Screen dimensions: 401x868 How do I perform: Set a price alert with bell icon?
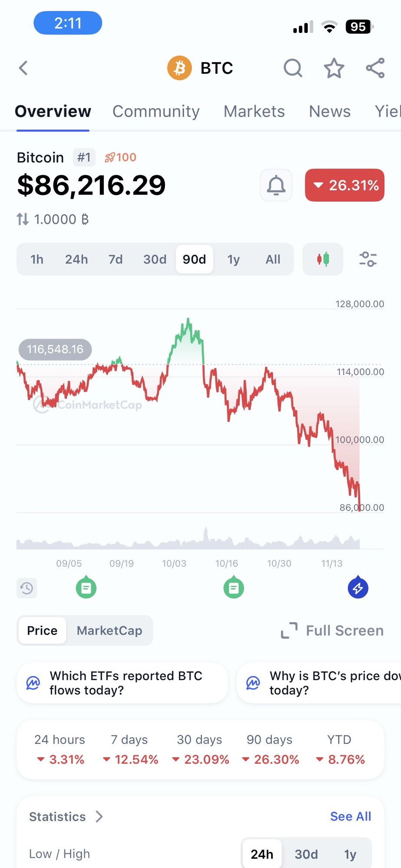[276, 185]
